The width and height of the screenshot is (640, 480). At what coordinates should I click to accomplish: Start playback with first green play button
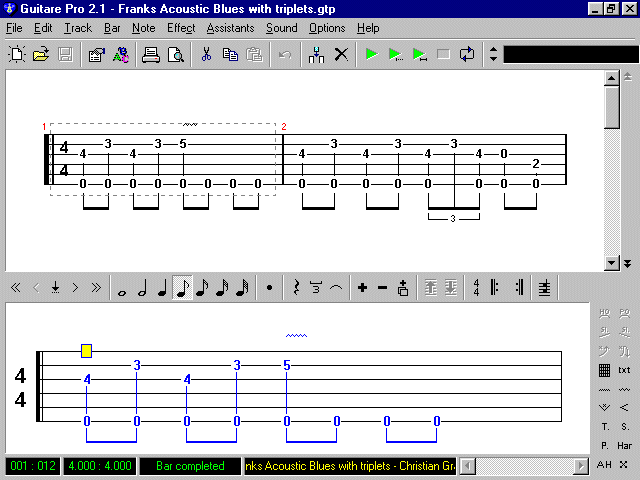click(372, 54)
